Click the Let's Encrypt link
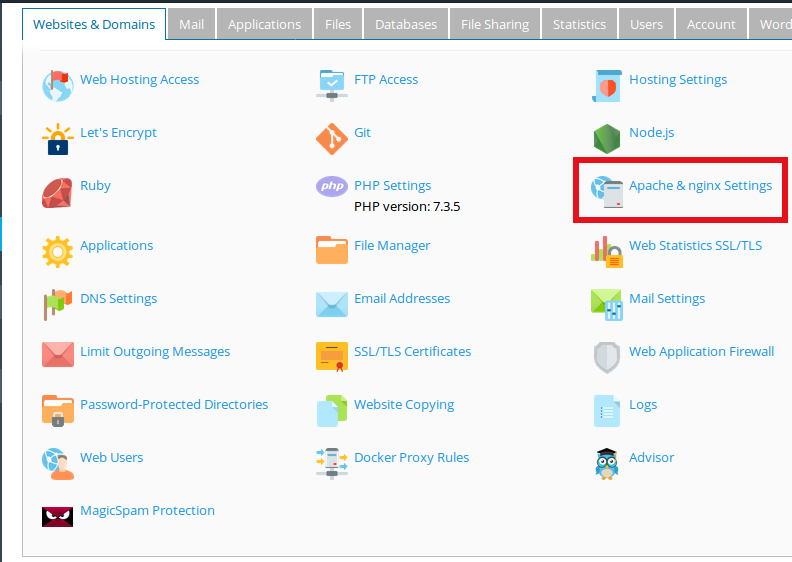Screen dimensions: 792x562 pyautogui.click(x=118, y=133)
